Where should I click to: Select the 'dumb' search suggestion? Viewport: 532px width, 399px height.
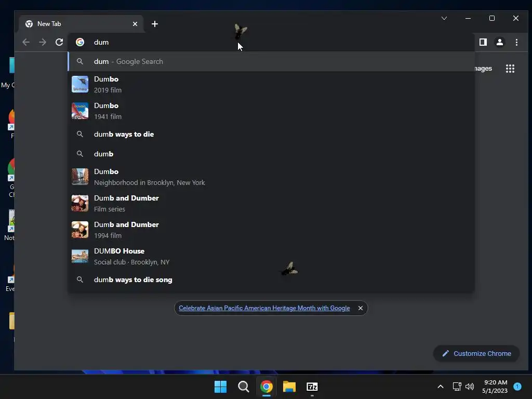pos(271,154)
